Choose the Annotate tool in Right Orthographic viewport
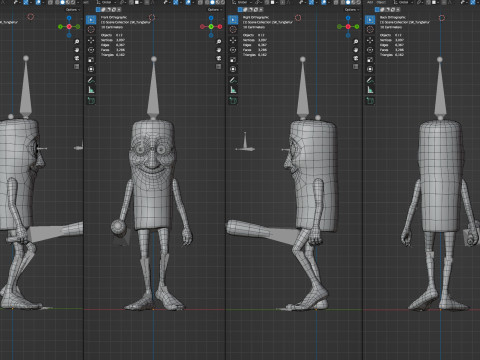 pyautogui.click(x=233, y=80)
